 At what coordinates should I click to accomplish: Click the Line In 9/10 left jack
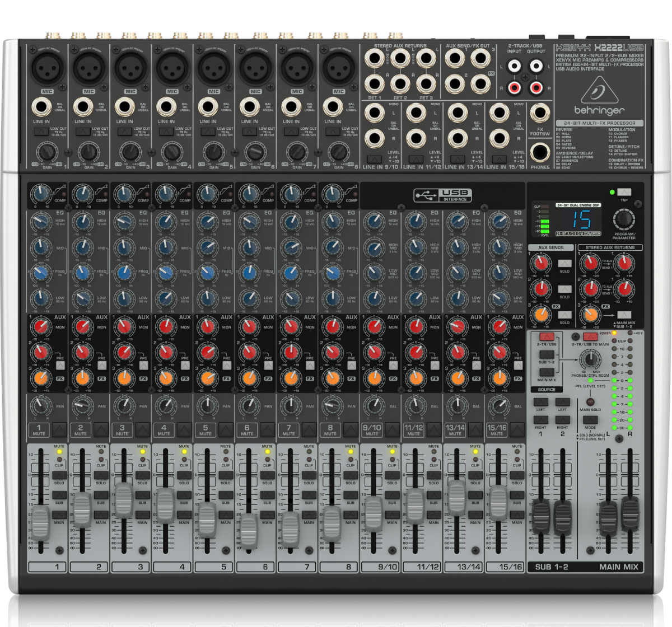(374, 113)
